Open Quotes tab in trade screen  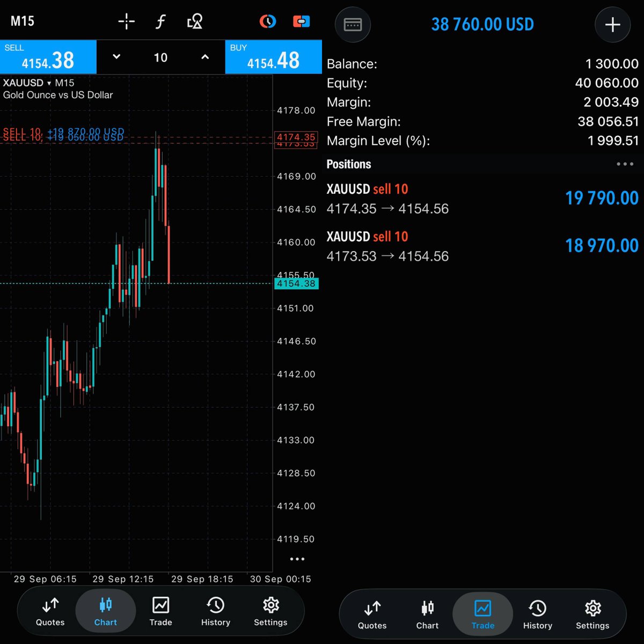point(372,616)
